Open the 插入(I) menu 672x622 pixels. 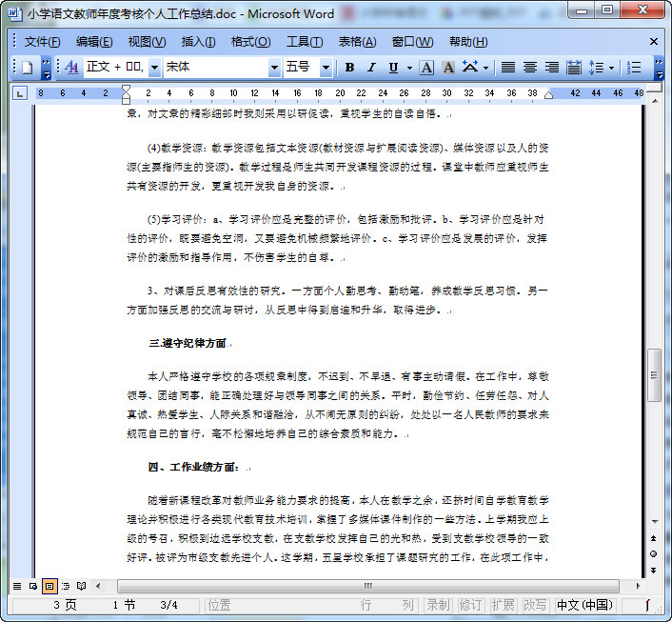pyautogui.click(x=198, y=42)
